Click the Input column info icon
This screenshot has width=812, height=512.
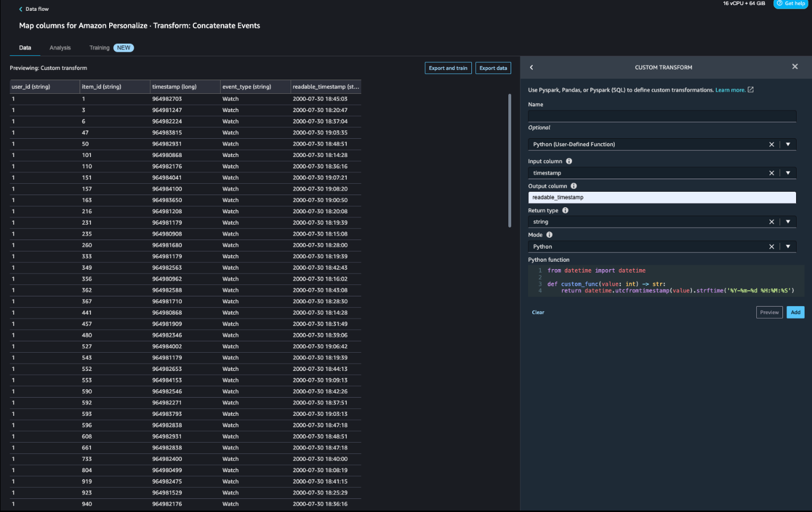[x=569, y=162]
